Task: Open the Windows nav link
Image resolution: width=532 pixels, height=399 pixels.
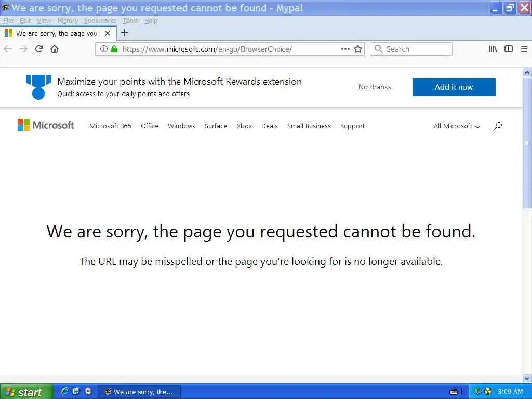Action: click(x=181, y=126)
